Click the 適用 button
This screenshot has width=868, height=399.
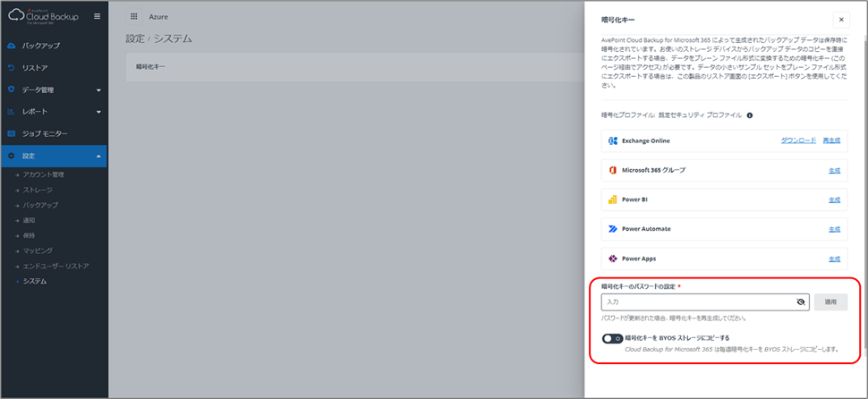(830, 302)
